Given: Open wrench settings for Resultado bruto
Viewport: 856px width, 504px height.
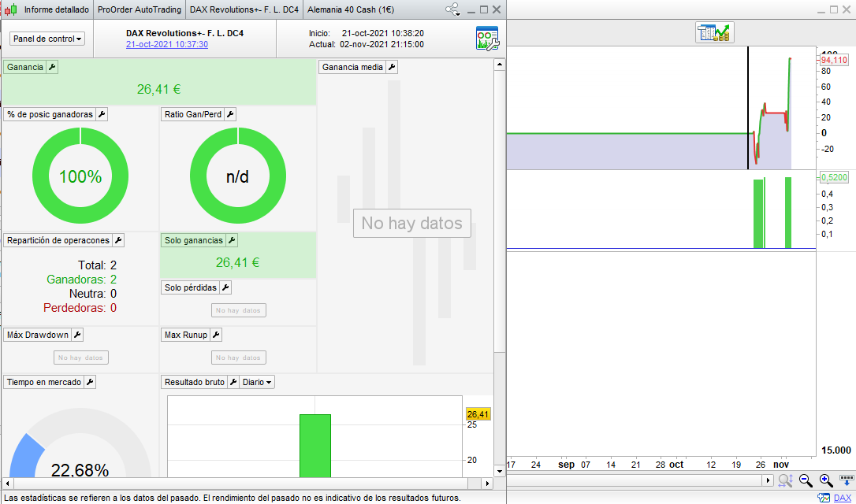Looking at the screenshot, I should [233, 383].
